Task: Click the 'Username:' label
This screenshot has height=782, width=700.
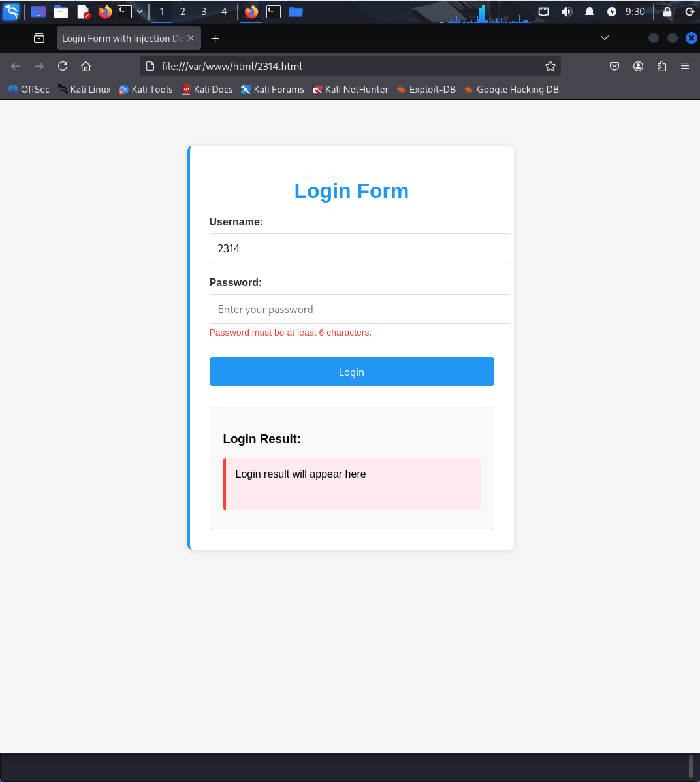Action: [x=236, y=222]
